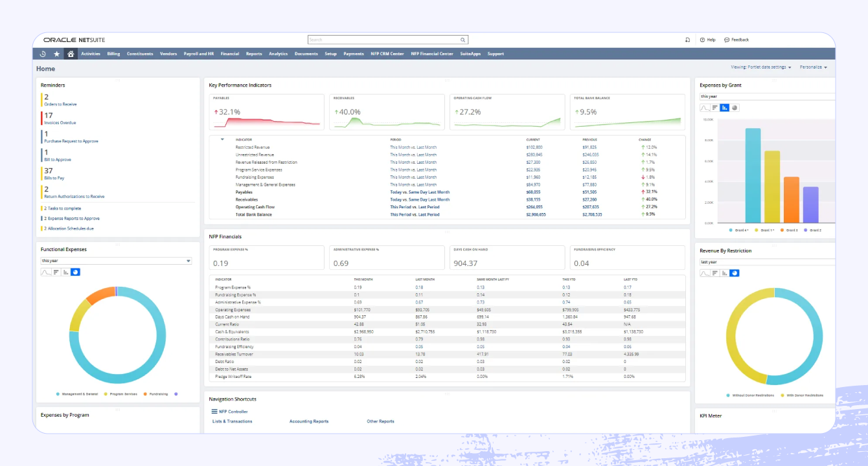Switch Functional Expenses to horizontal bar chart
This screenshot has width=868, height=466.
click(56, 272)
